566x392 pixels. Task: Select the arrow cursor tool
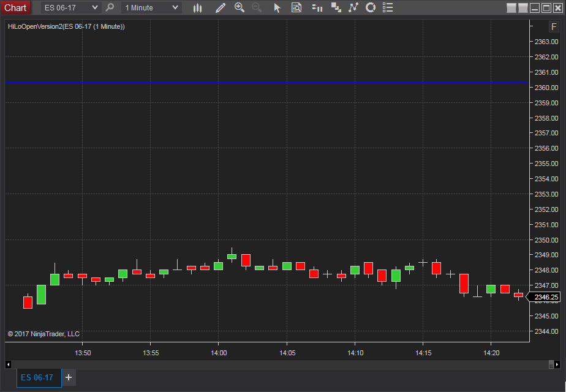(x=277, y=7)
